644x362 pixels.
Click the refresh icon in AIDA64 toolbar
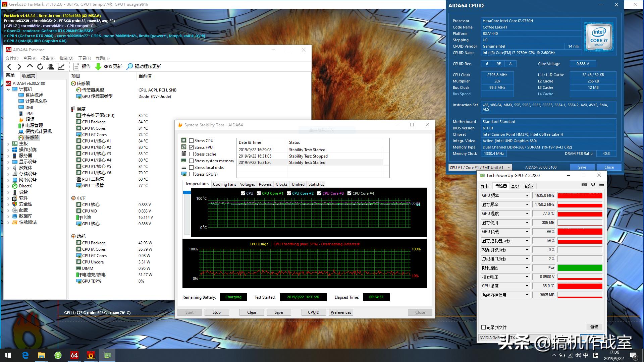tap(40, 67)
